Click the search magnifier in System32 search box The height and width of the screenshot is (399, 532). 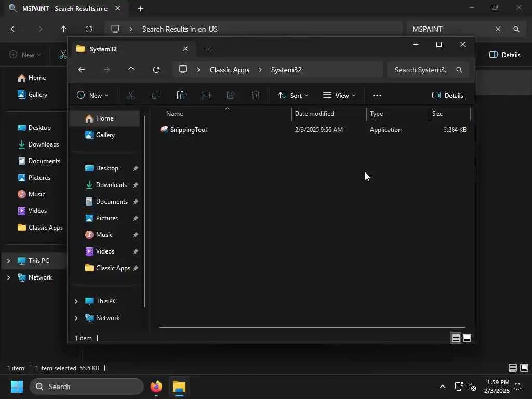459,70
